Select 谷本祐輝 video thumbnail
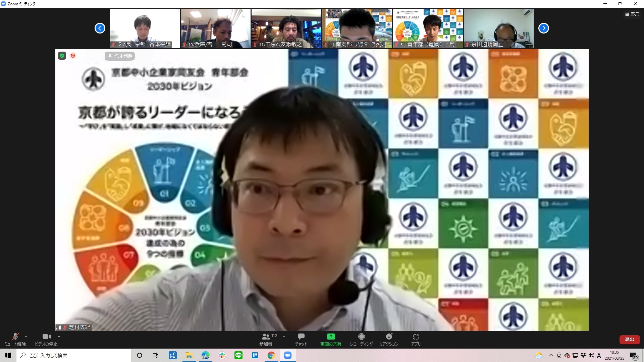The image size is (644, 362). pos(145,28)
